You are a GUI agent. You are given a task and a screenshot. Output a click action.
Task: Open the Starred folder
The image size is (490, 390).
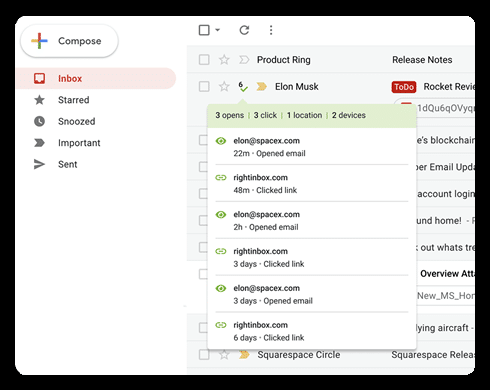(x=73, y=100)
